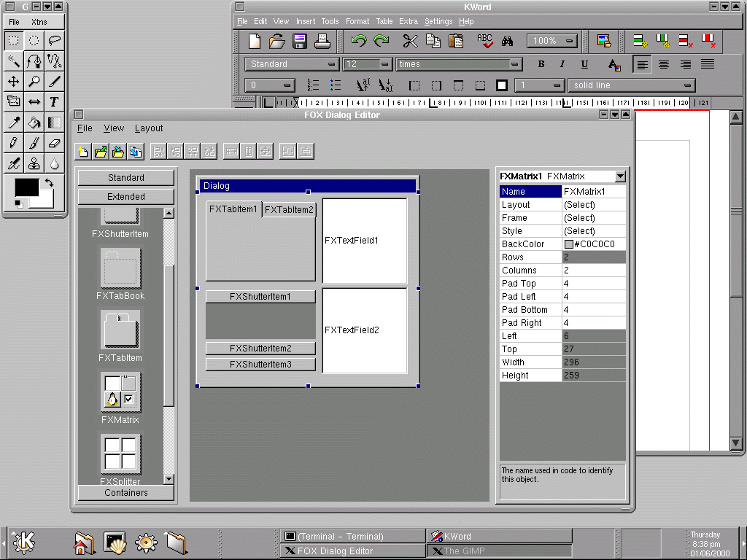Open KWord Standard style dropdown
This screenshot has height=560, width=747.
pyautogui.click(x=292, y=64)
